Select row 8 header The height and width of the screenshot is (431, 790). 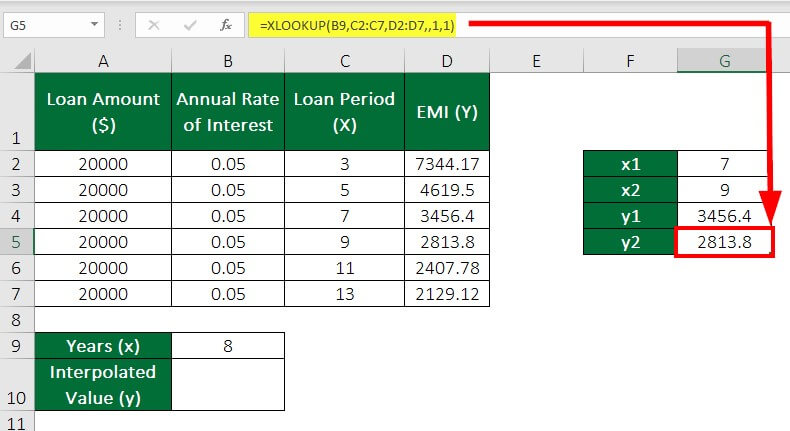tap(16, 320)
